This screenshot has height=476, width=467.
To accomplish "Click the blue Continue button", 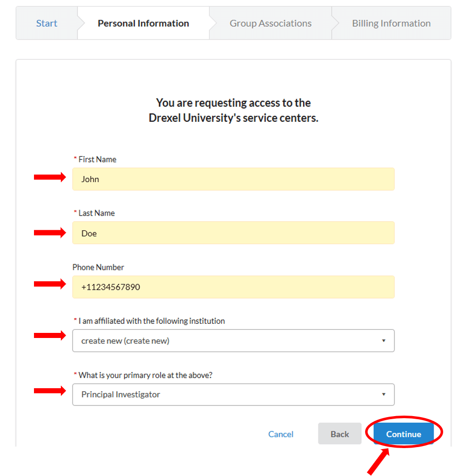I will pyautogui.click(x=404, y=434).
